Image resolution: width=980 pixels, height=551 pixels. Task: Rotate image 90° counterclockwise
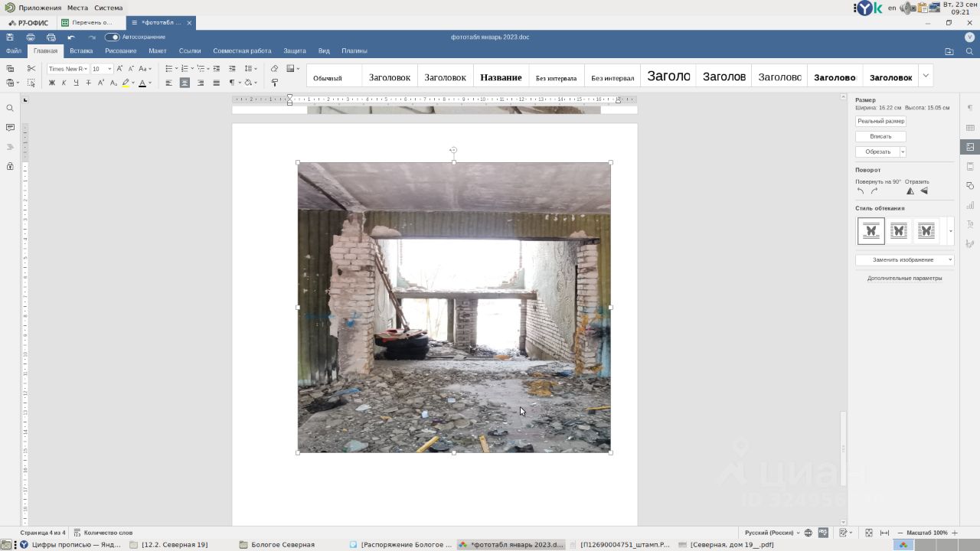click(x=861, y=191)
